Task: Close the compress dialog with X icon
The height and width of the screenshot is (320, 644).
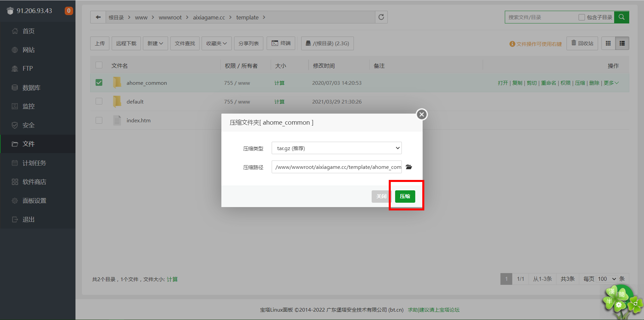Action: click(x=422, y=115)
